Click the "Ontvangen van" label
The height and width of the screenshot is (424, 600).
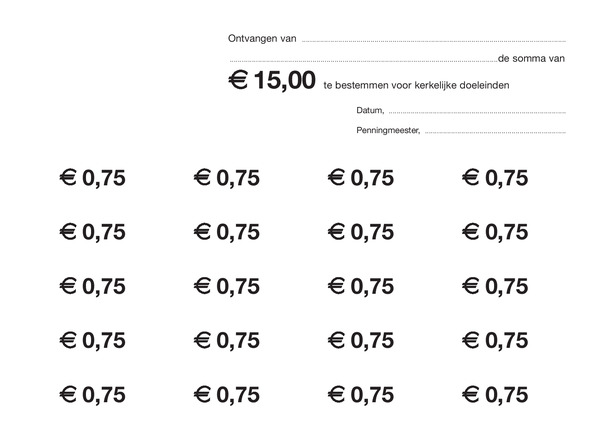262,39
